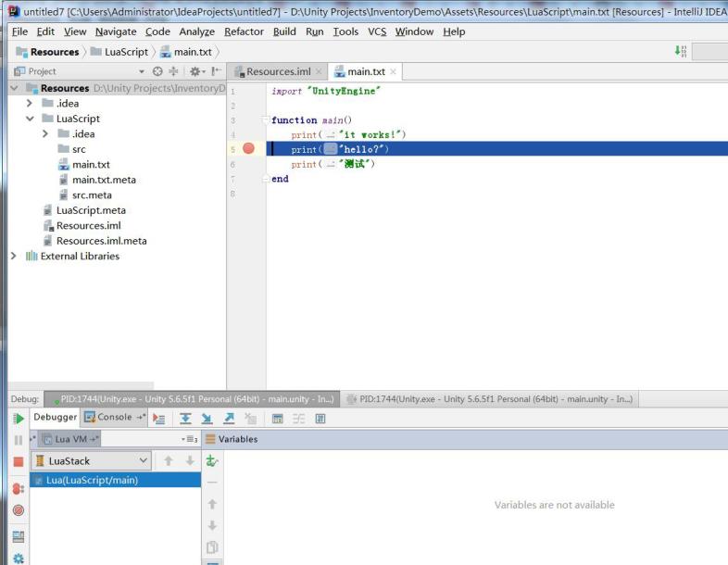The image size is (728, 565).
Task: Move watch up in Variables
Action: click(212, 504)
